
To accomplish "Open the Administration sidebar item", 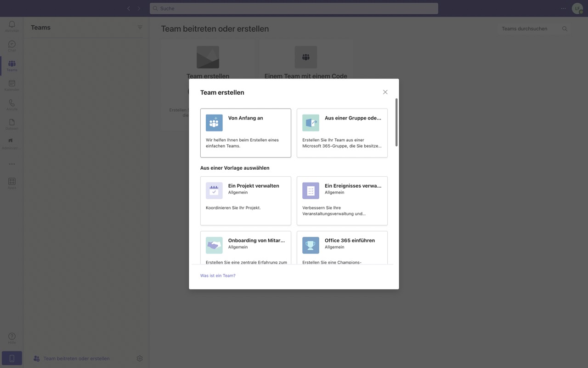I will pos(11,143).
